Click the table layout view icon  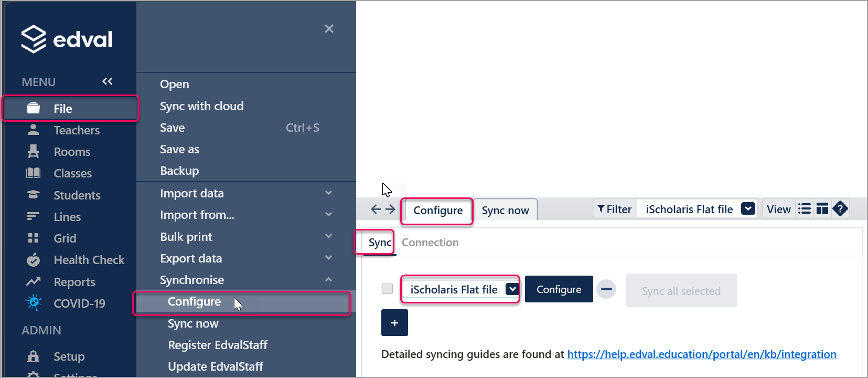coord(822,209)
